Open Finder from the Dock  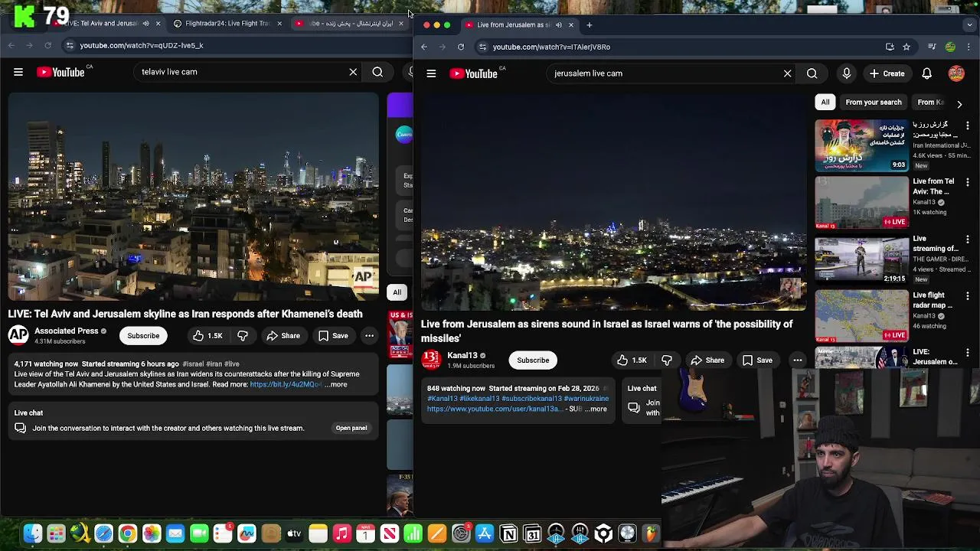33,533
